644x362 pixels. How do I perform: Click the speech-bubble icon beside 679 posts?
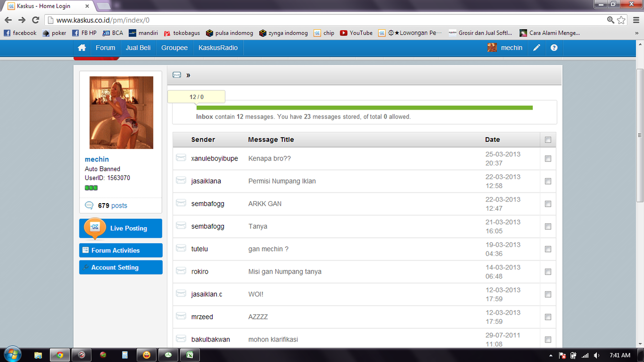(x=90, y=205)
